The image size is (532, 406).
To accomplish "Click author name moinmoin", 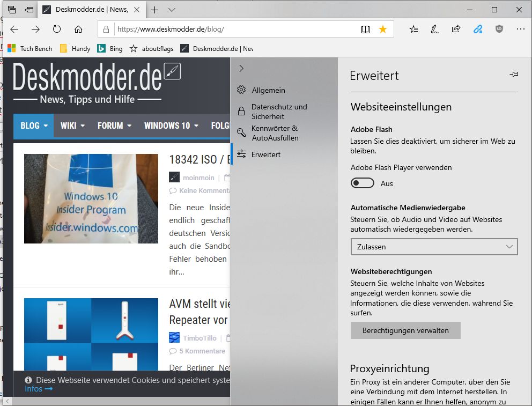I will click(x=198, y=178).
